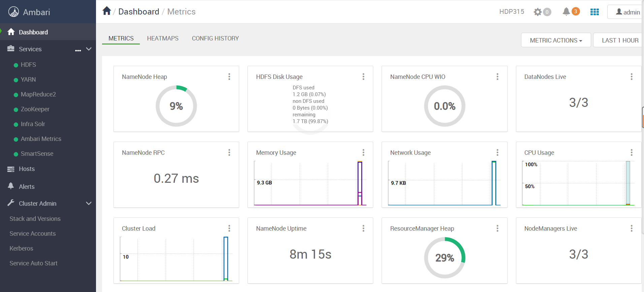Open NameNode Heap widget options menu
644x292 pixels.
point(229,77)
